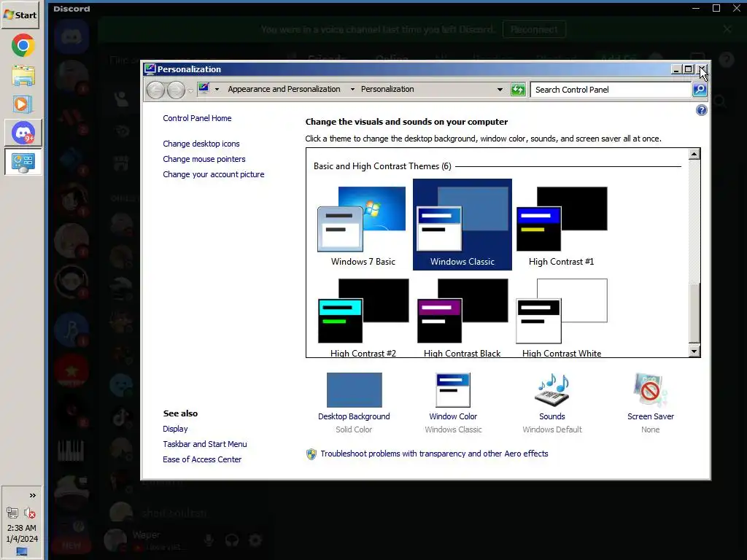Click the Screen Saver text link
Viewport: 747px width, 560px height.
[650, 416]
